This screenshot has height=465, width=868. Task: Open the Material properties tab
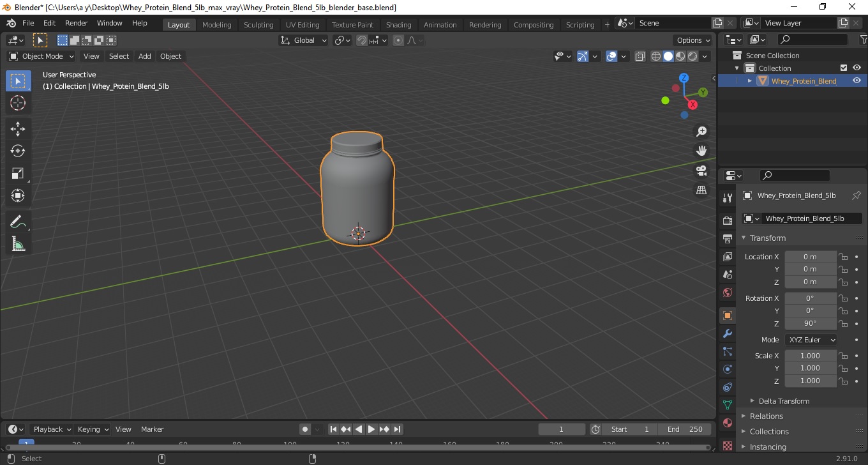727,423
